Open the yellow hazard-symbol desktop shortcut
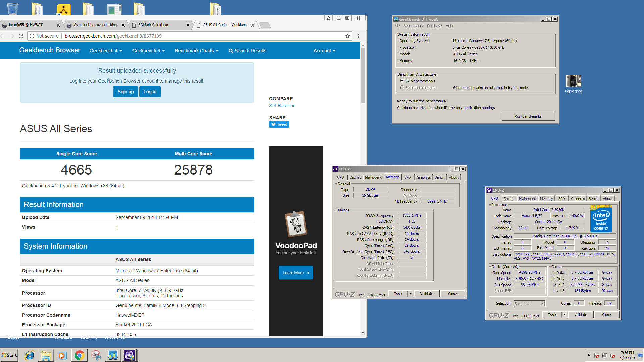 coord(63,9)
